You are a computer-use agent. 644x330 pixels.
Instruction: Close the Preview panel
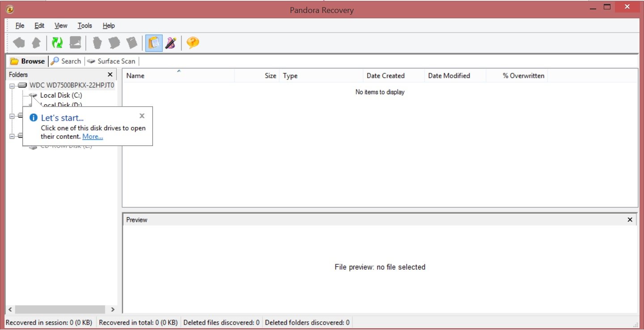coord(630,220)
